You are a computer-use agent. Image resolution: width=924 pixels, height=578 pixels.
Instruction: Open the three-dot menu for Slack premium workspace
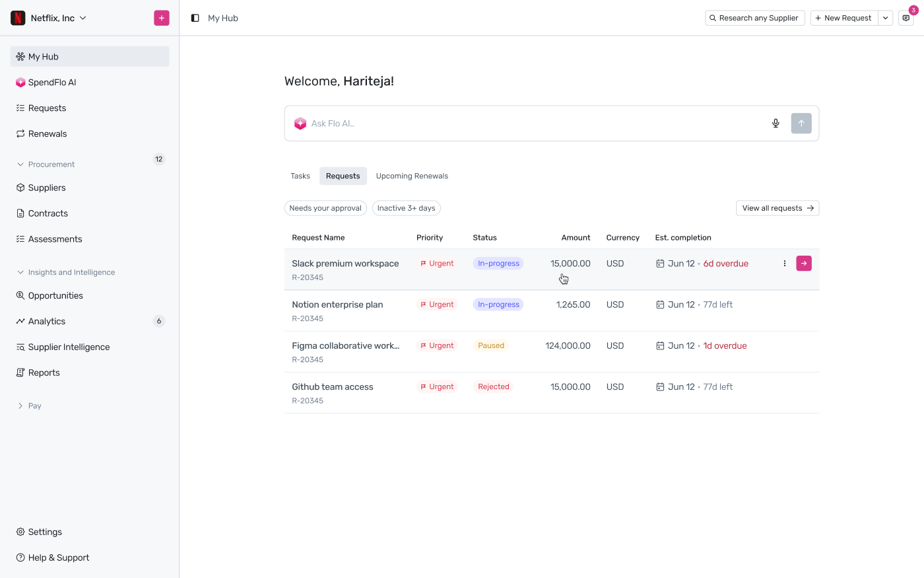(x=785, y=264)
